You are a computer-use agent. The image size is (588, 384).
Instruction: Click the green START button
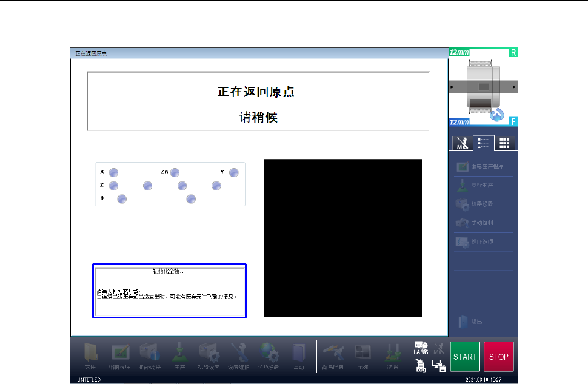[x=465, y=357]
